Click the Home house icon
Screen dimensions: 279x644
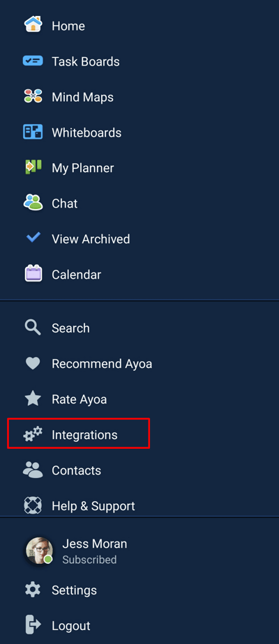tap(33, 24)
